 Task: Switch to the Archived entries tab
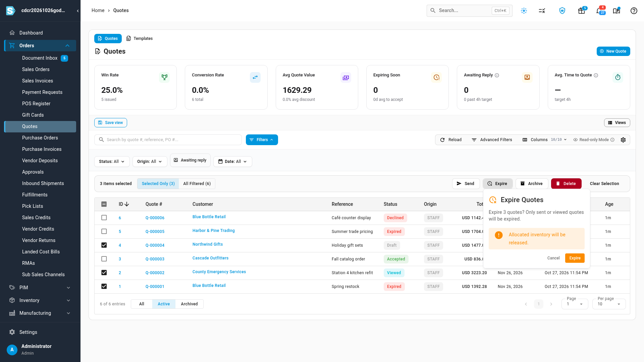(189, 304)
